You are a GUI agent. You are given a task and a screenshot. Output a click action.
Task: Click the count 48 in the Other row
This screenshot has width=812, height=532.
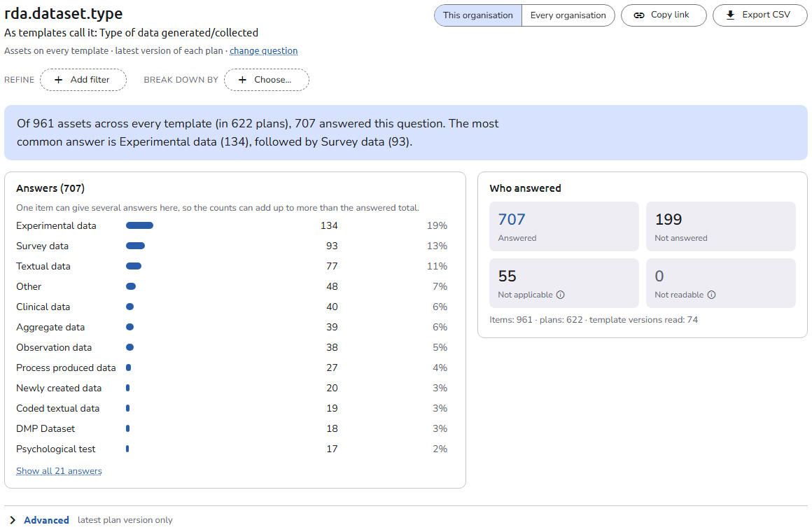pos(332,286)
